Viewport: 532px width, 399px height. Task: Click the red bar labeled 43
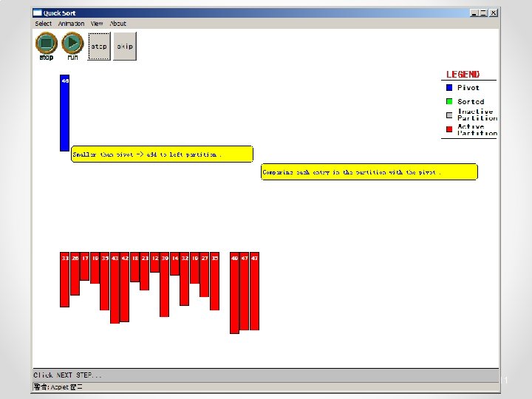[115, 287]
